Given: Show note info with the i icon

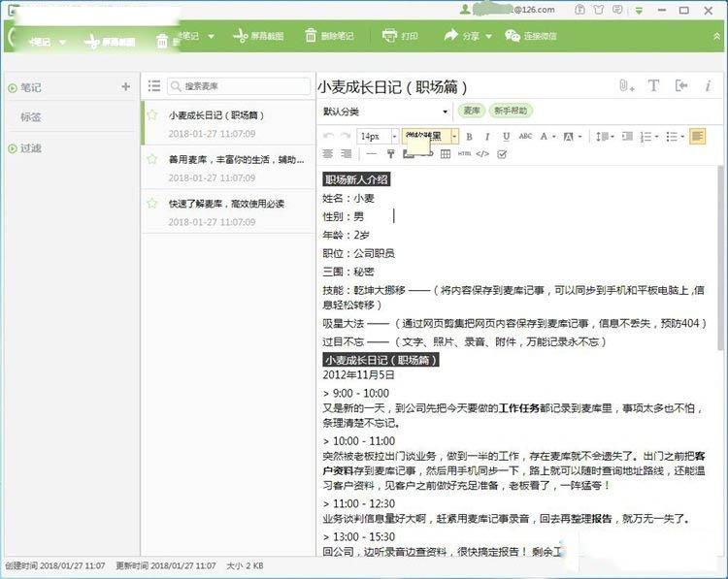Looking at the screenshot, I should pyautogui.click(x=708, y=85).
